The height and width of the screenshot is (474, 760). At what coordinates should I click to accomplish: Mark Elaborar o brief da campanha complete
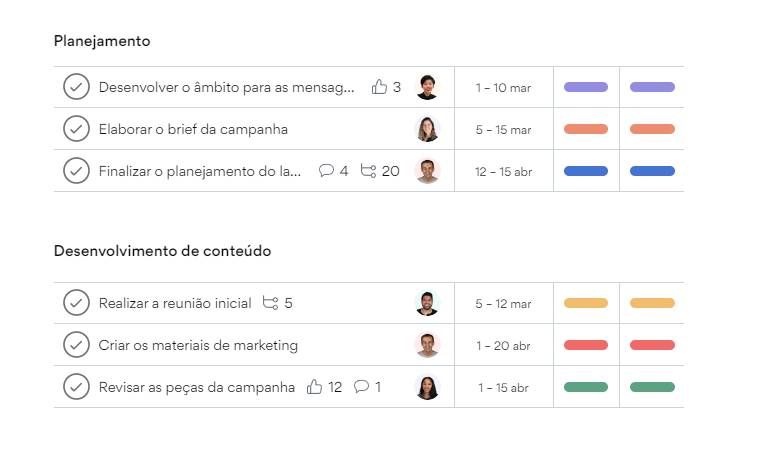coord(76,129)
